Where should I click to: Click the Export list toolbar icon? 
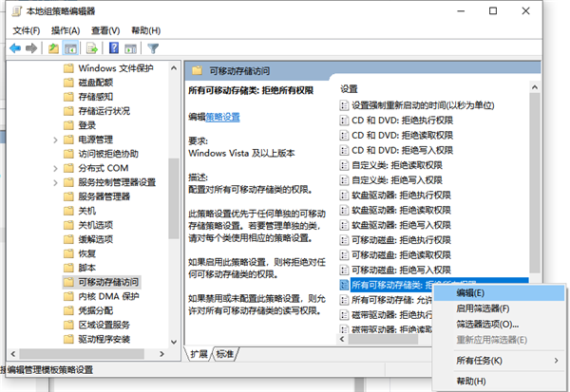coord(94,47)
